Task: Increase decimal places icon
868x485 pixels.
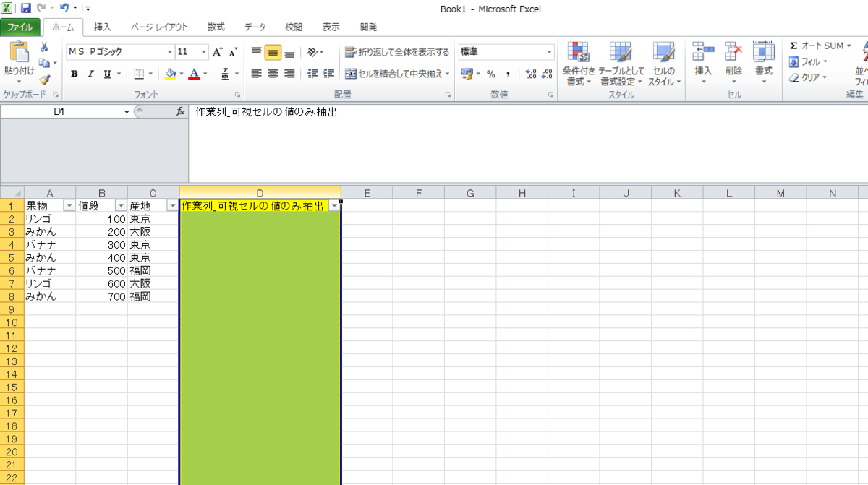Action: (x=530, y=74)
